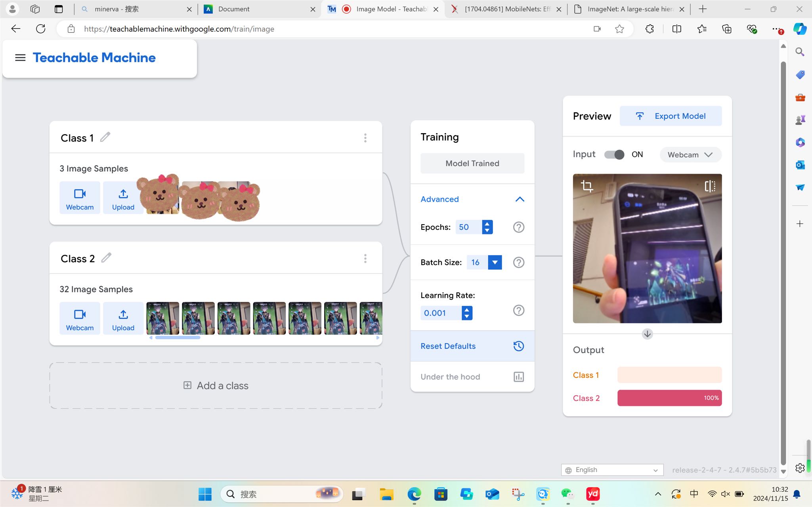Open the Webcam input source dropdown
This screenshot has width=812, height=507.
click(690, 154)
